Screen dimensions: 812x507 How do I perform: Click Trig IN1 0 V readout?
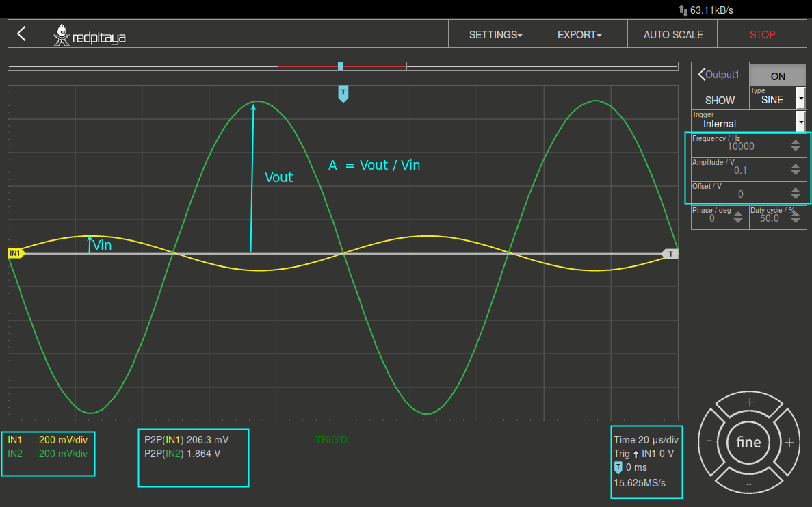(x=644, y=454)
